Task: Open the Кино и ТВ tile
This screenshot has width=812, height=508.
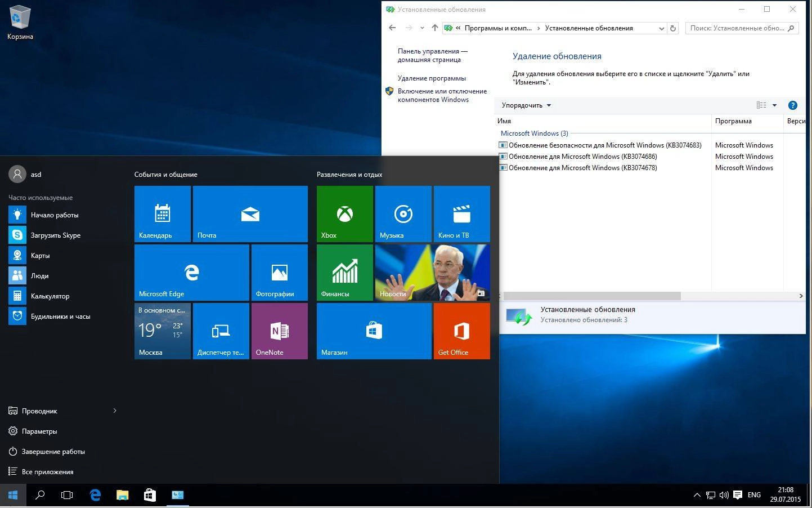Action: pos(462,214)
